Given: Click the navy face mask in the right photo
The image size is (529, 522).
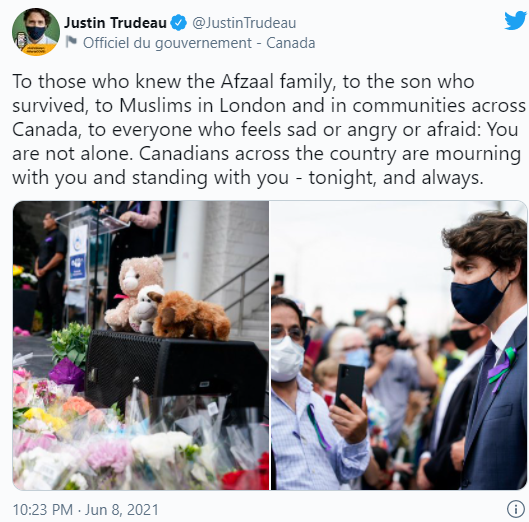Looking at the screenshot, I should pos(478,296).
